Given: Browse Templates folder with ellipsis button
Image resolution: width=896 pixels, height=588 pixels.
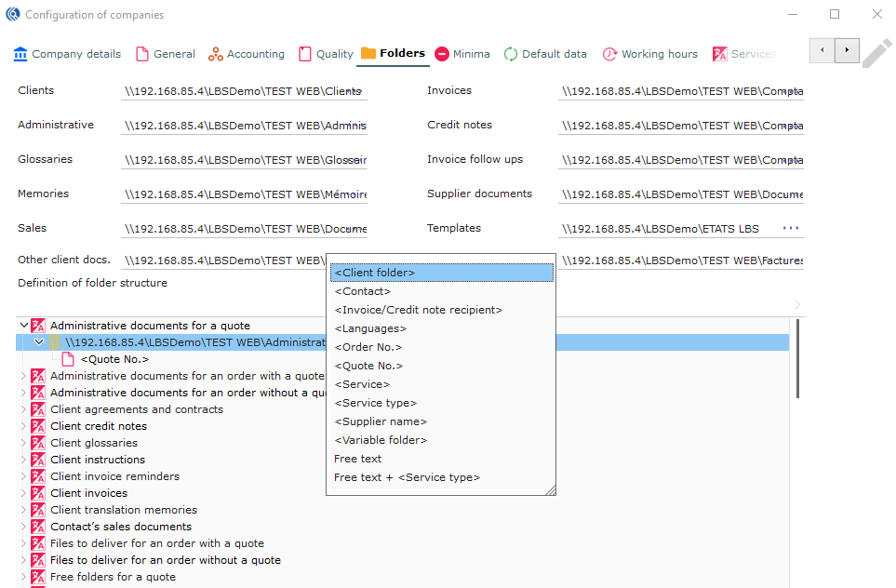Looking at the screenshot, I should click(x=791, y=228).
